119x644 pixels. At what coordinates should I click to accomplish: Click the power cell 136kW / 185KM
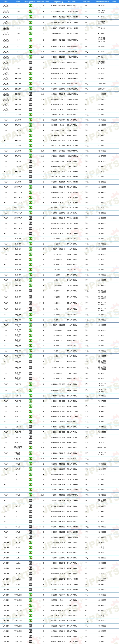tap(72, 79)
